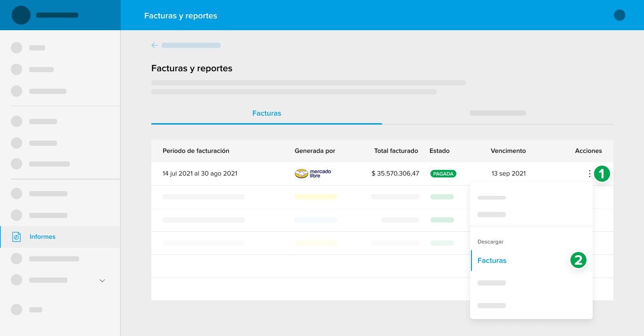644x336 pixels.
Task: Click the Facturas y reportes page heading
Action: pyautogui.click(x=192, y=68)
